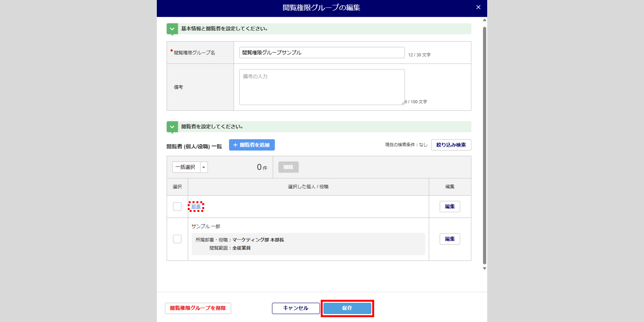
Task: Open the 部長 link
Action: (x=196, y=206)
